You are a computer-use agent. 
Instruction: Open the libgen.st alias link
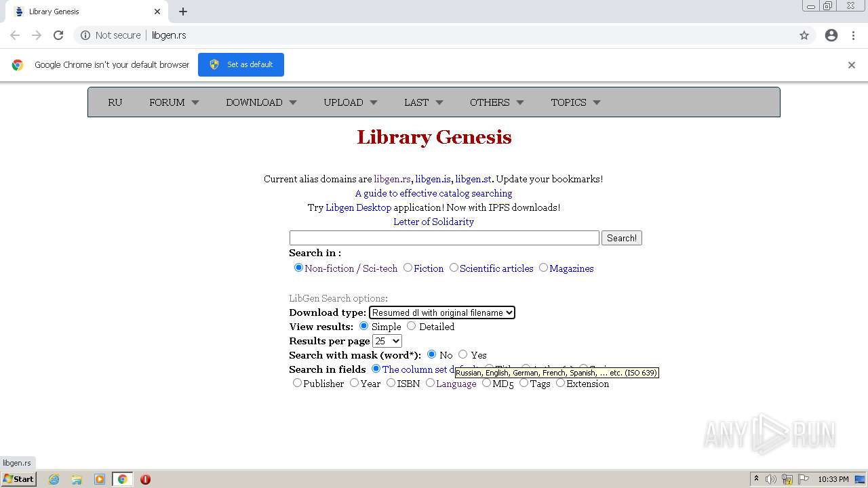(473, 179)
